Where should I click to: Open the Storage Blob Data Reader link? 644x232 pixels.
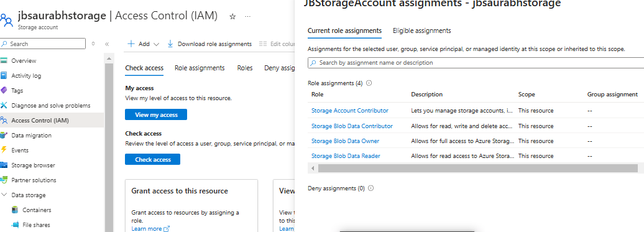click(x=346, y=156)
